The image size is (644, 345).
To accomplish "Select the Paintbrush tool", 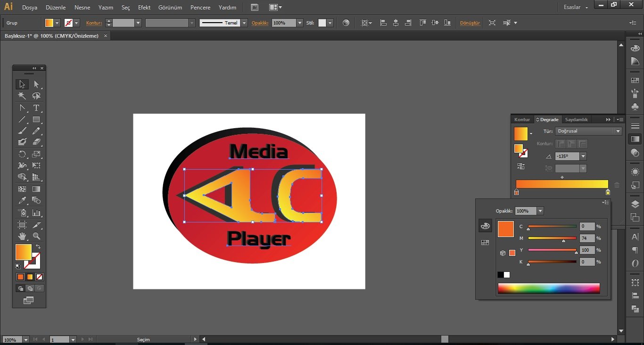I will point(22,131).
